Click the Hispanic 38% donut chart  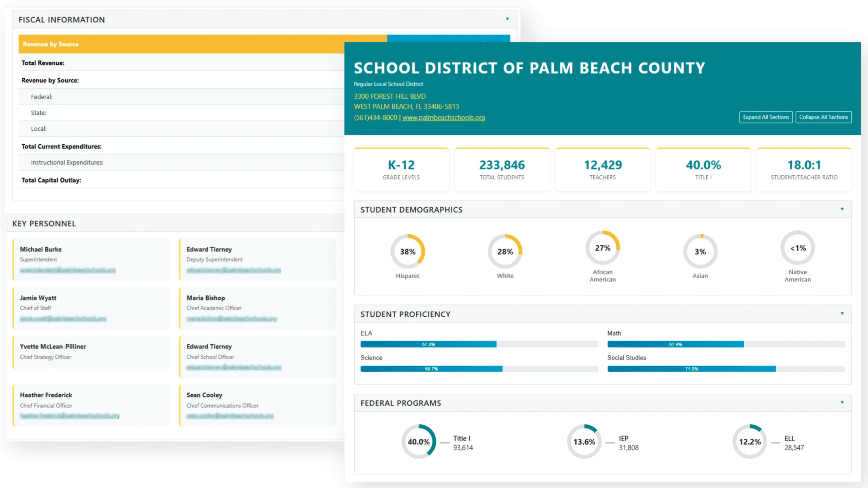coord(408,252)
